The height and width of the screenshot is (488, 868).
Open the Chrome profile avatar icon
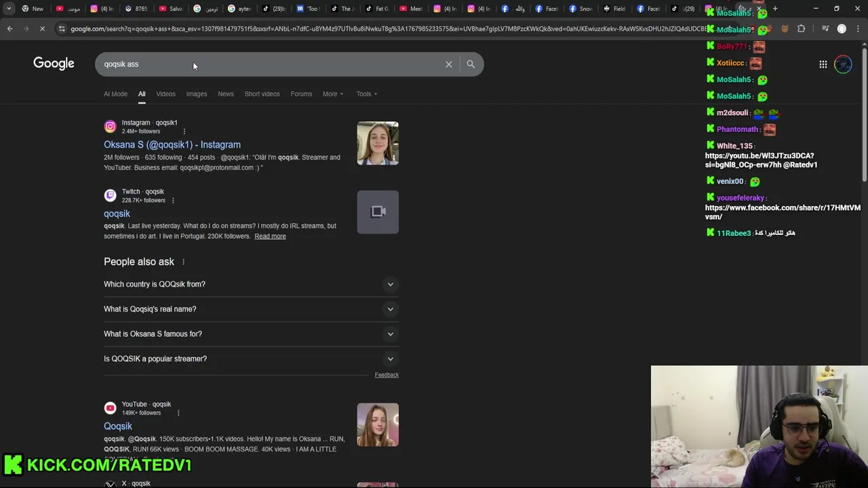[842, 28]
